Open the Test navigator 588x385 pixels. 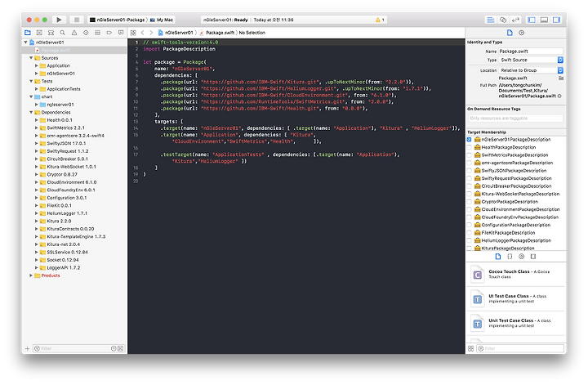click(86, 33)
